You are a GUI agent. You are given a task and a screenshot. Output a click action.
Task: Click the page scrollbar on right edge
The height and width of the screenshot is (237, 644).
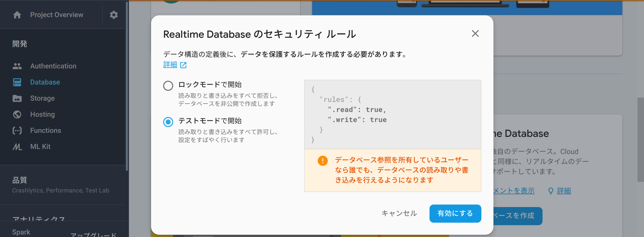pos(640,140)
